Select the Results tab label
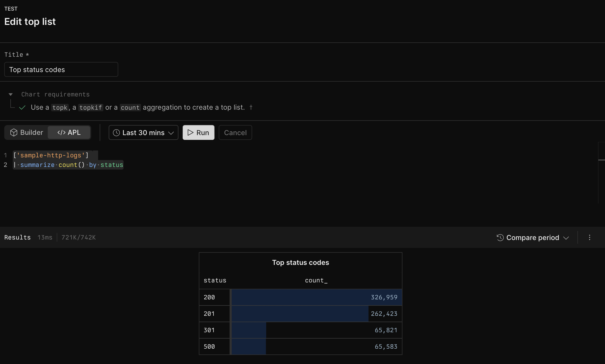Image resolution: width=605 pixels, height=364 pixels. tap(17, 237)
